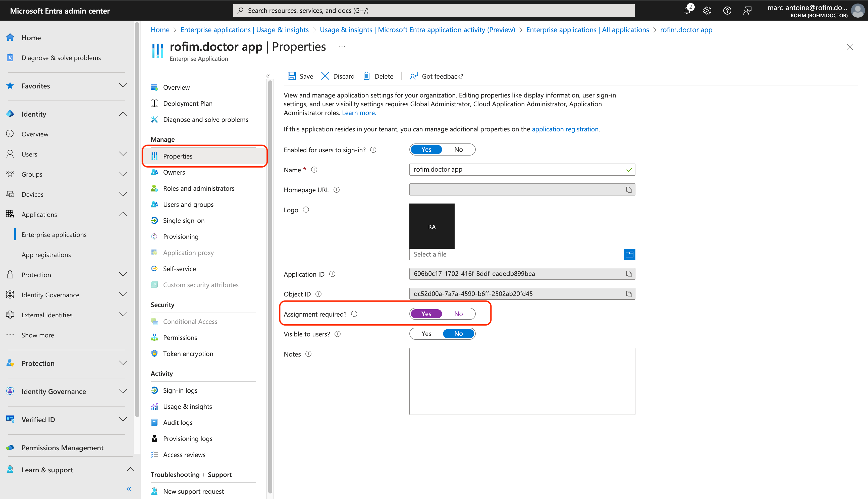Click the Discard button
Viewport: 868px width, 499px height.
point(338,76)
